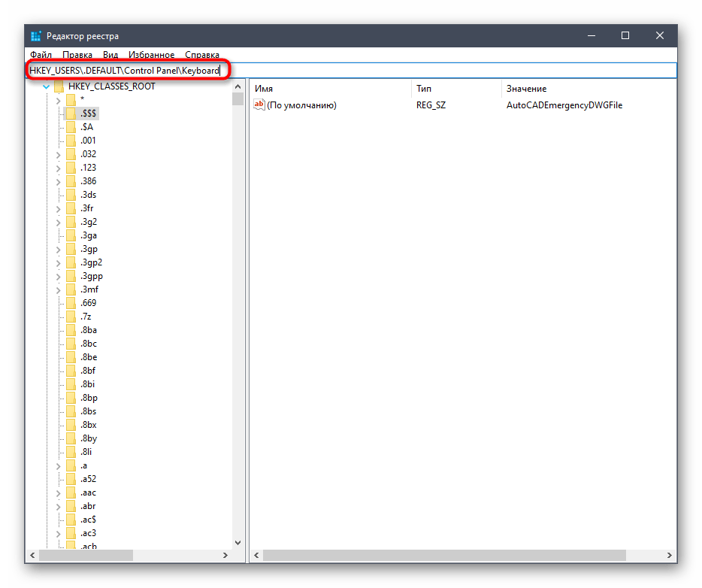Expand the .aac key node
The image size is (702, 588).
coord(59,493)
